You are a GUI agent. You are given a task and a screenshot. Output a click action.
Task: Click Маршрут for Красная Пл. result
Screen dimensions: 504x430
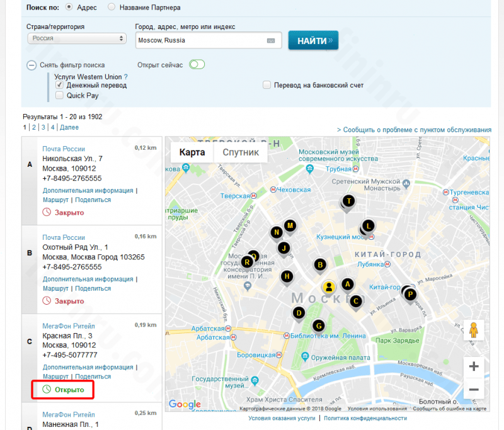55,376
